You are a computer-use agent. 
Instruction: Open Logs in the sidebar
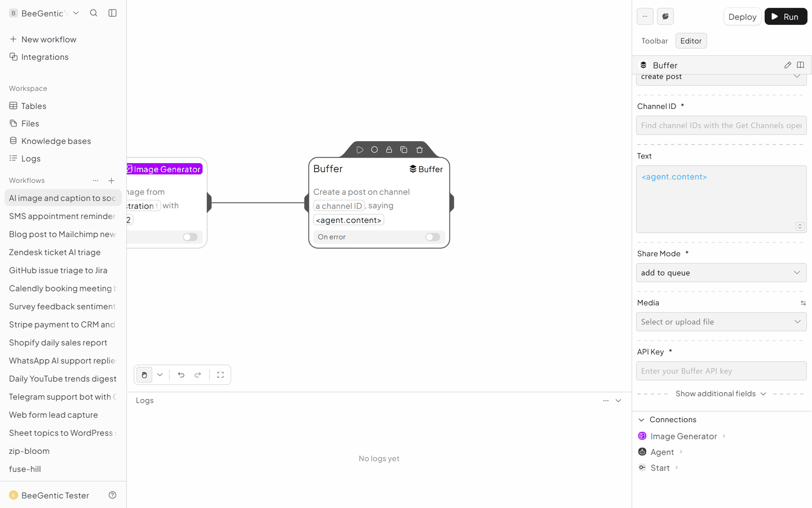(x=63, y=159)
